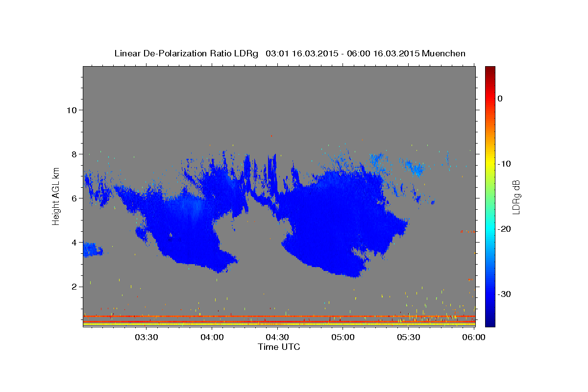Click the plot title 'Linear De-Polarization Ratio LDRg'

[186, 53]
